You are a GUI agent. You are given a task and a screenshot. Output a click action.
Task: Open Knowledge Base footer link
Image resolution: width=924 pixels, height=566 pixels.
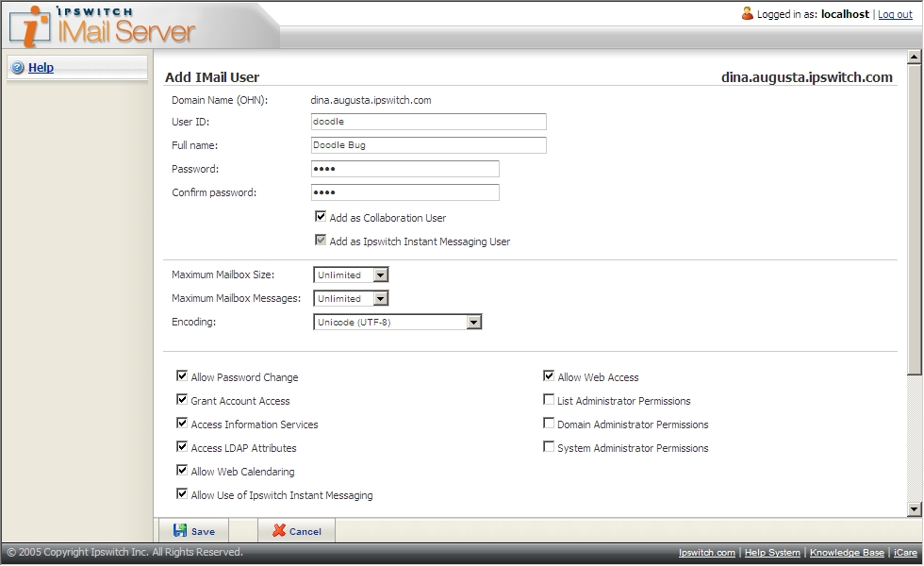847,553
